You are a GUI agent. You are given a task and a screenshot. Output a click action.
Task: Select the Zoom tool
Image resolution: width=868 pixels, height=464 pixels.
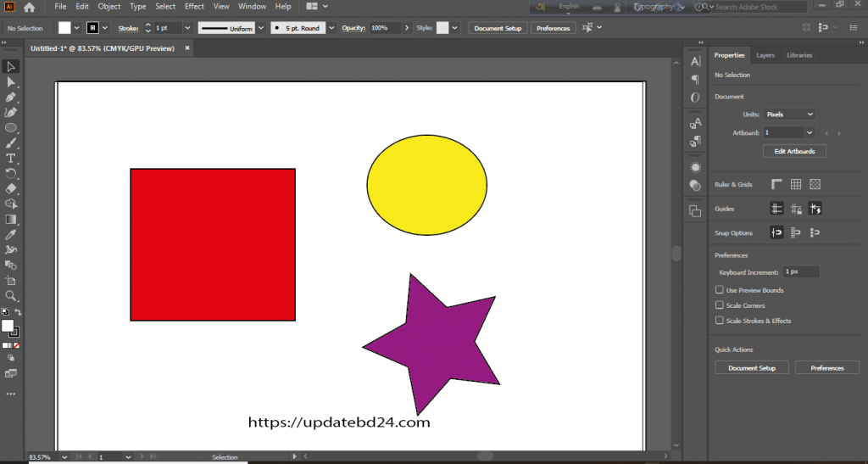coord(11,296)
